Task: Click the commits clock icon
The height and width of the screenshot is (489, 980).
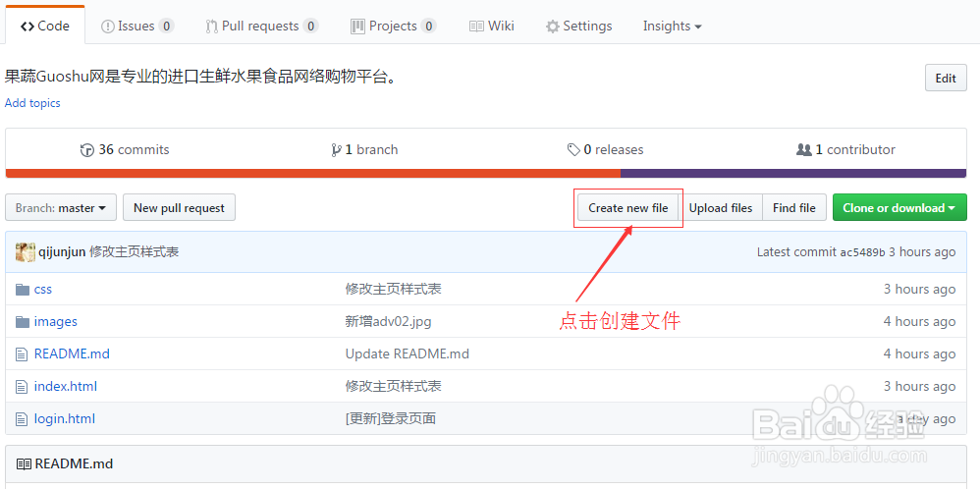Action: click(86, 150)
